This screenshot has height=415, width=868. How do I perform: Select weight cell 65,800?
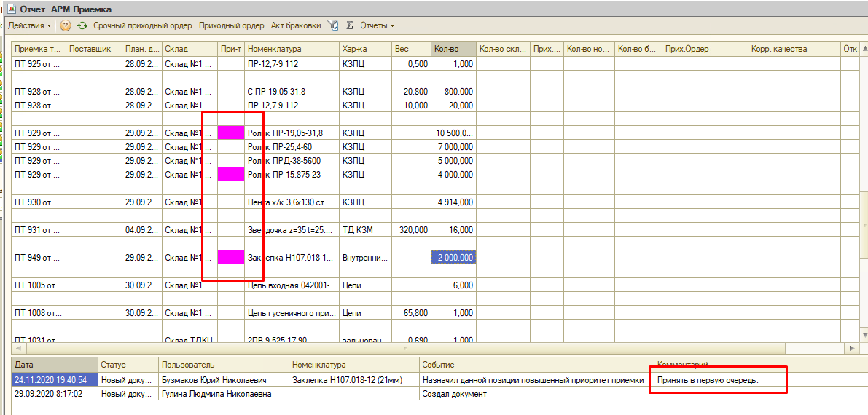tap(411, 312)
